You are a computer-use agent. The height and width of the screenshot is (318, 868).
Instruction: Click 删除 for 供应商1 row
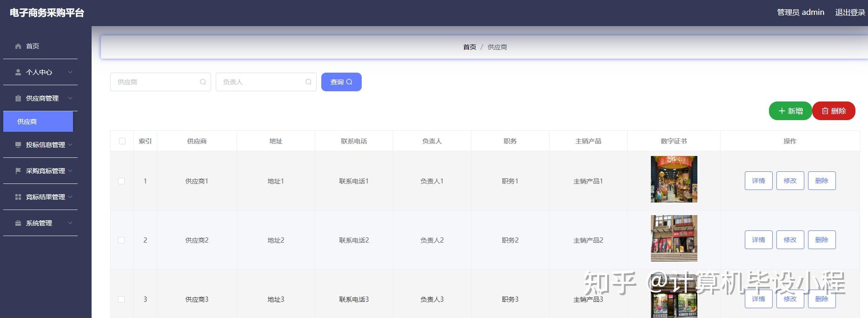pos(822,181)
